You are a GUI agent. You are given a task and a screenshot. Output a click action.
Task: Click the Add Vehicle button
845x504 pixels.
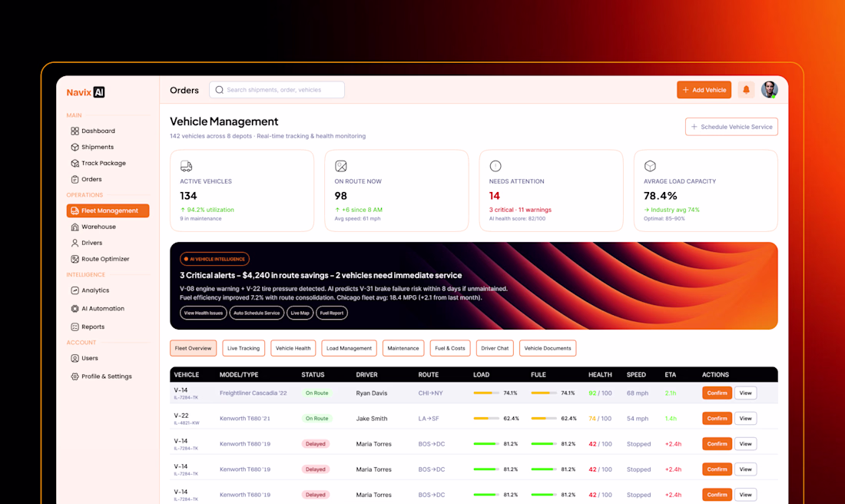704,90
